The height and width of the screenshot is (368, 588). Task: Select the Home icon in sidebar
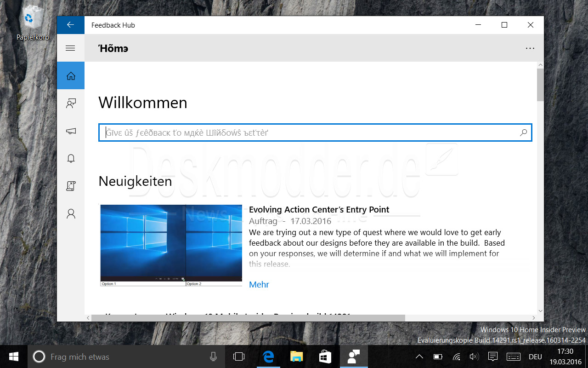[x=70, y=76]
